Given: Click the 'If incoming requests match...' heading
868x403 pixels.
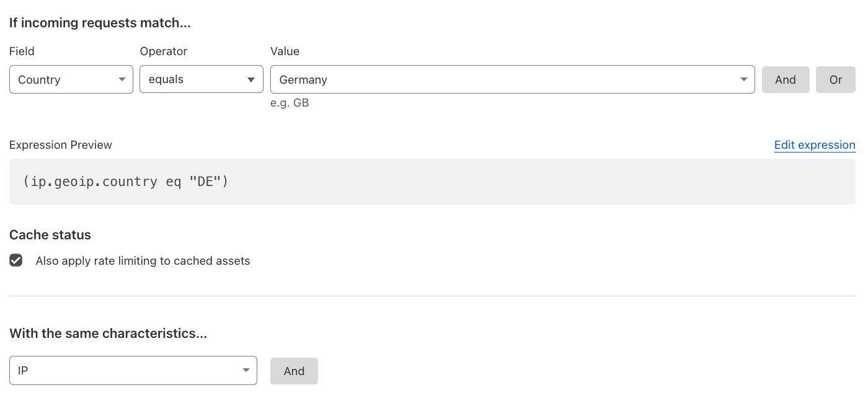Looking at the screenshot, I should (x=100, y=24).
